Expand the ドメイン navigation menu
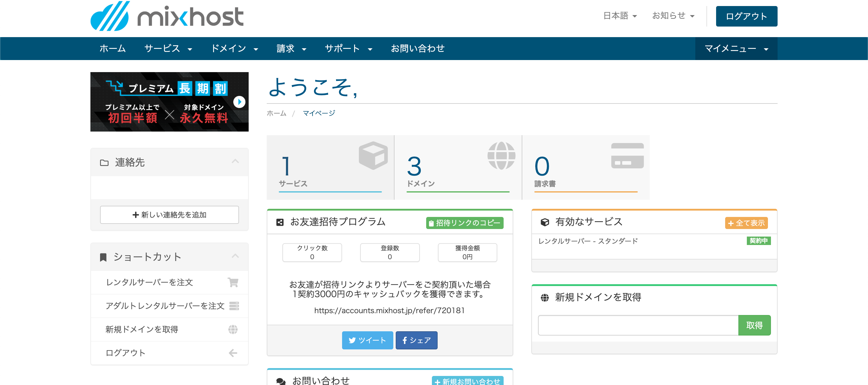This screenshot has width=868, height=385. coord(234,49)
